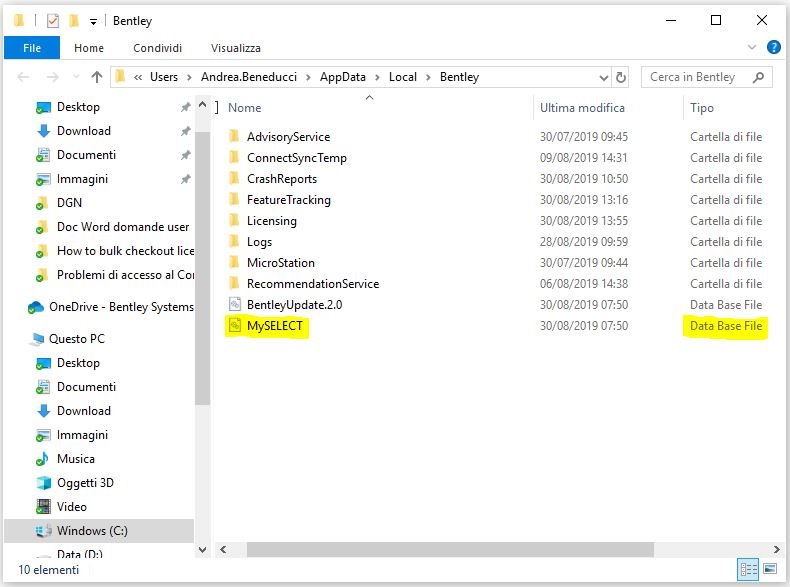The image size is (790, 587).
Task: Sort by the Tipo column header
Action: [701, 108]
